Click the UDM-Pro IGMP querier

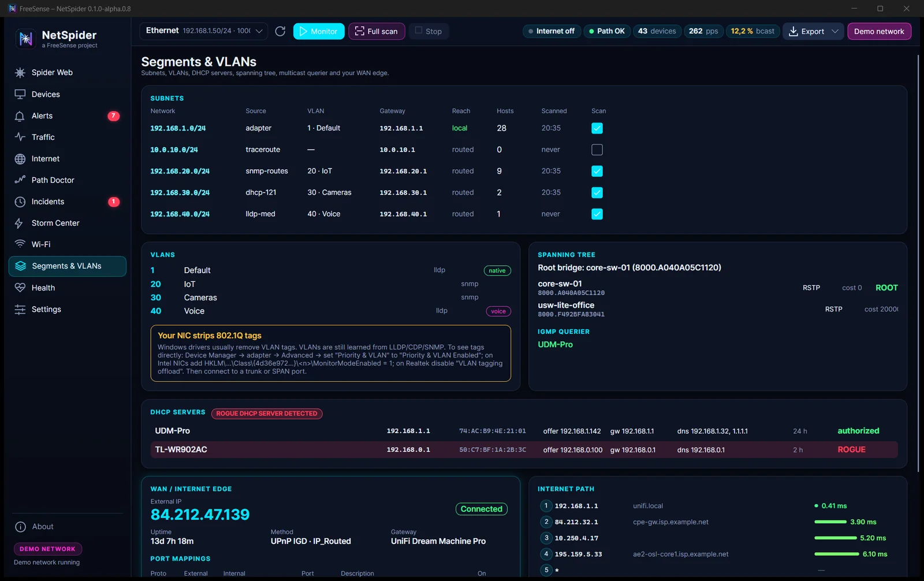pos(555,345)
